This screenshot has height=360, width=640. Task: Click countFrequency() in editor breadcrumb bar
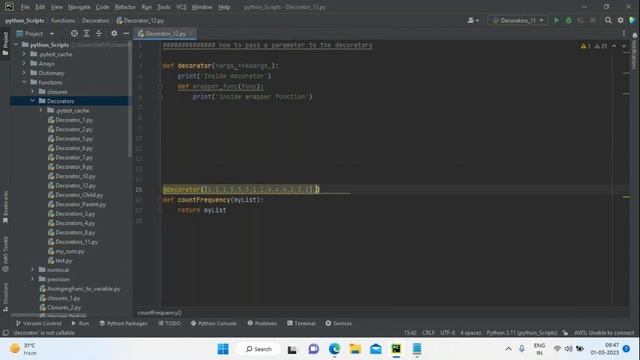pos(160,313)
